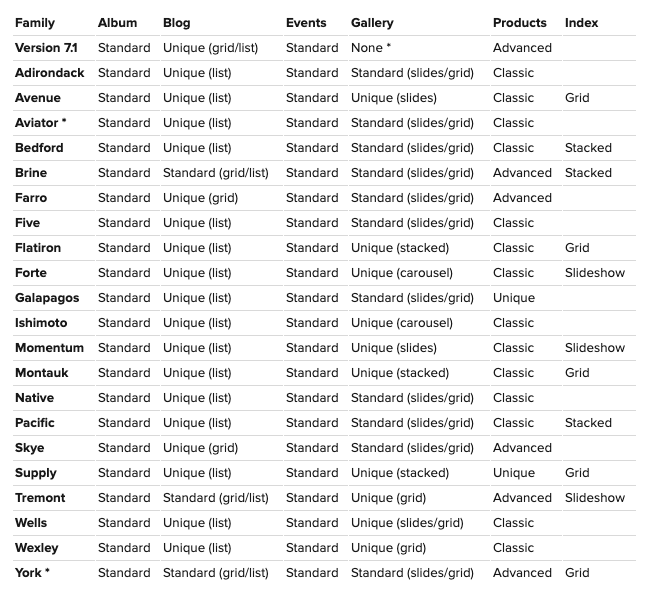Click Unique (grid) Blog cell in Skye row
Screen dimensions: 654x592
coord(200,448)
